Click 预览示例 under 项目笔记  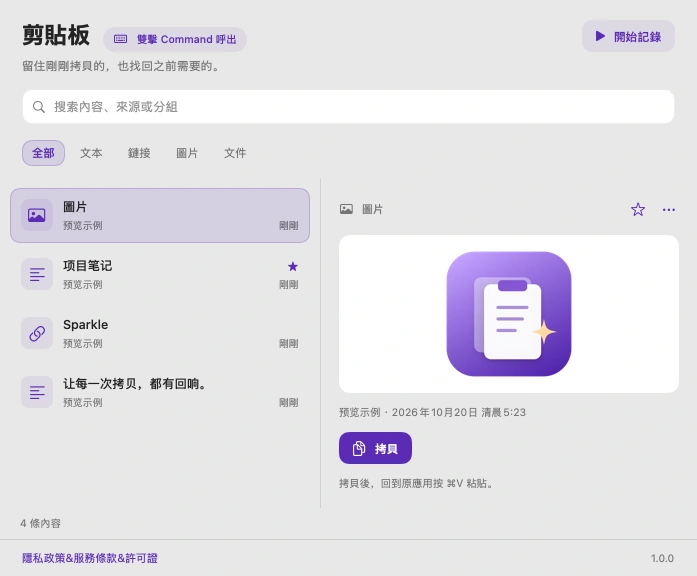[x=83, y=284]
